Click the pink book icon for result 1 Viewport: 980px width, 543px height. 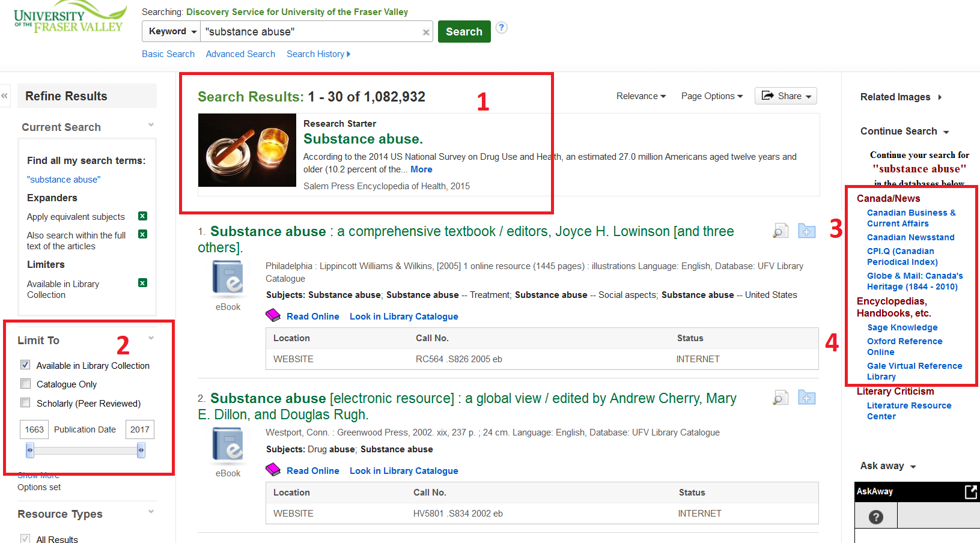[x=273, y=315]
